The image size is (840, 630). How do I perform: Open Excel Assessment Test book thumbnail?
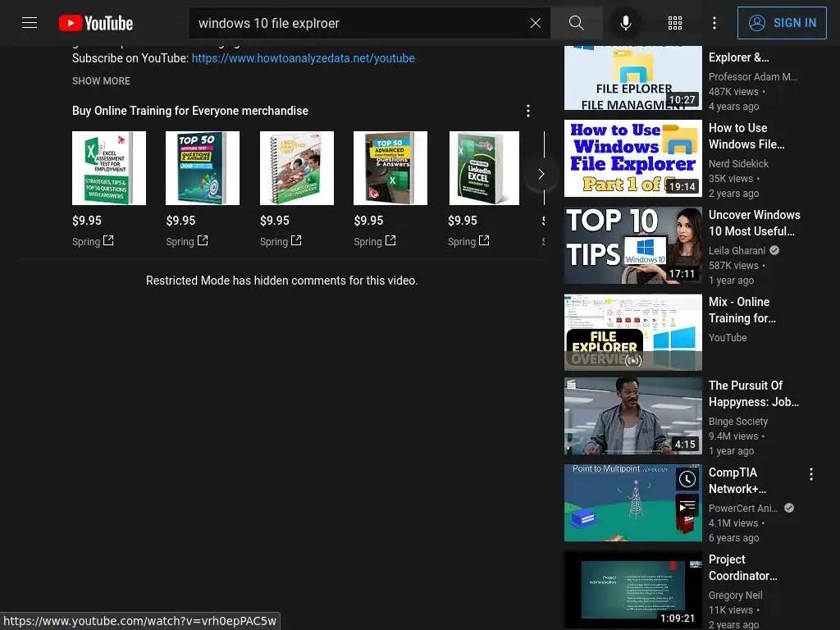point(109,168)
